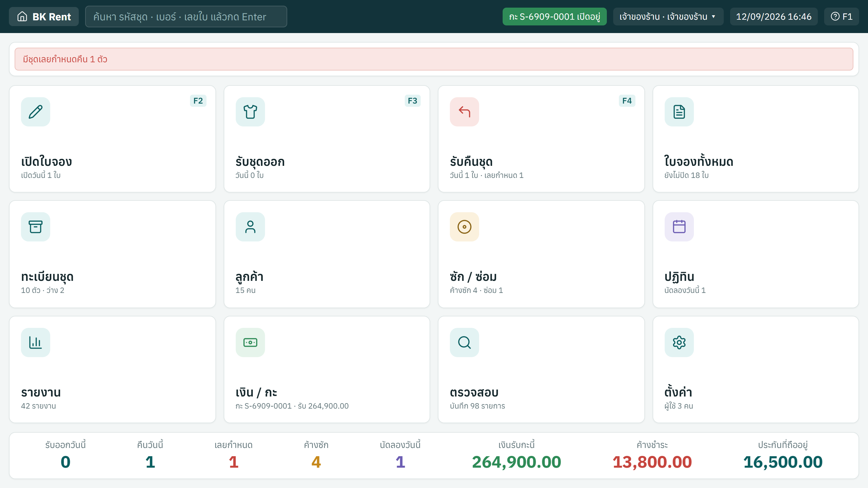This screenshot has width=868, height=488.
Task: Click the return arrow icon on รับคืนชุด
Action: click(x=464, y=112)
